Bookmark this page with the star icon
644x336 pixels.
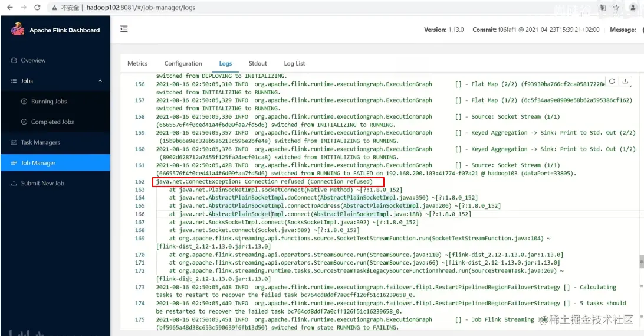point(616,8)
